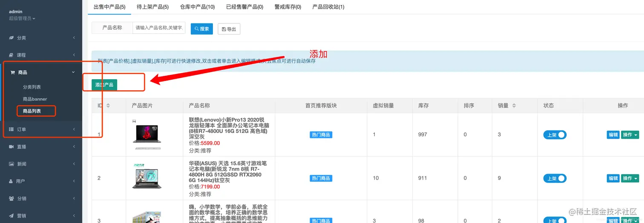
Task: Switch to 出售中产品(5) tab
Action: point(109,7)
